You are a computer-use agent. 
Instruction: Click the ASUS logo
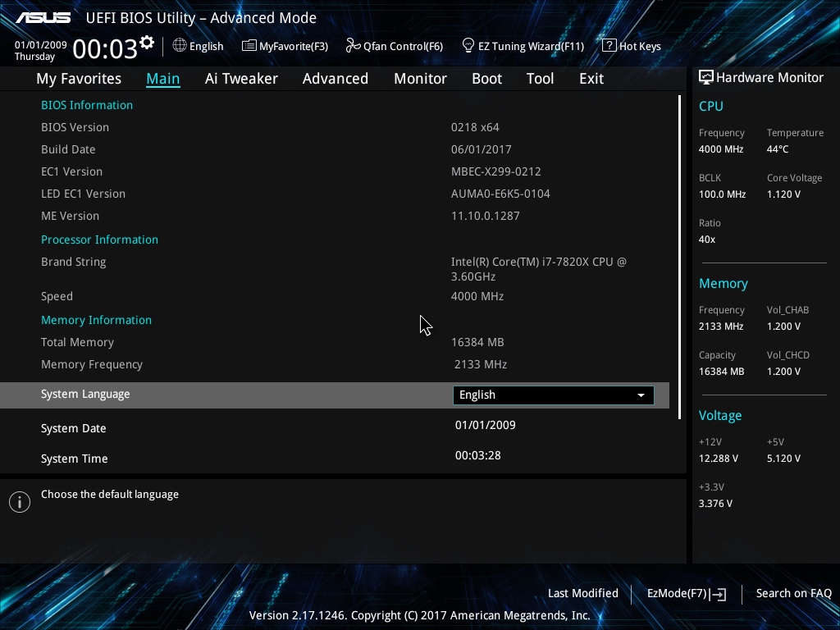point(43,18)
